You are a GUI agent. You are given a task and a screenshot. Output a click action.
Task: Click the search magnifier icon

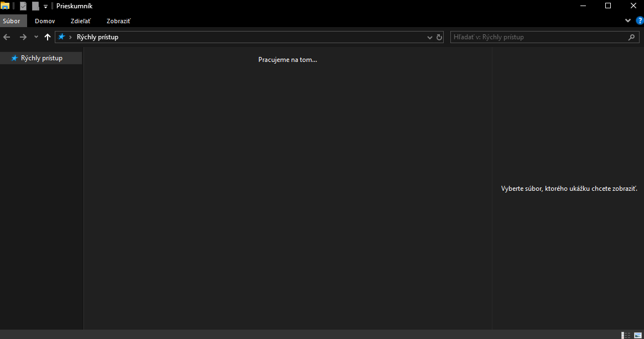tap(632, 38)
